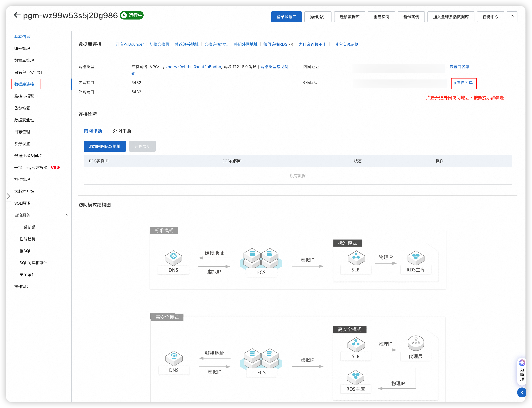Open 监控与报警 in the sidebar
The width and height of the screenshot is (532, 408).
(x=24, y=96)
